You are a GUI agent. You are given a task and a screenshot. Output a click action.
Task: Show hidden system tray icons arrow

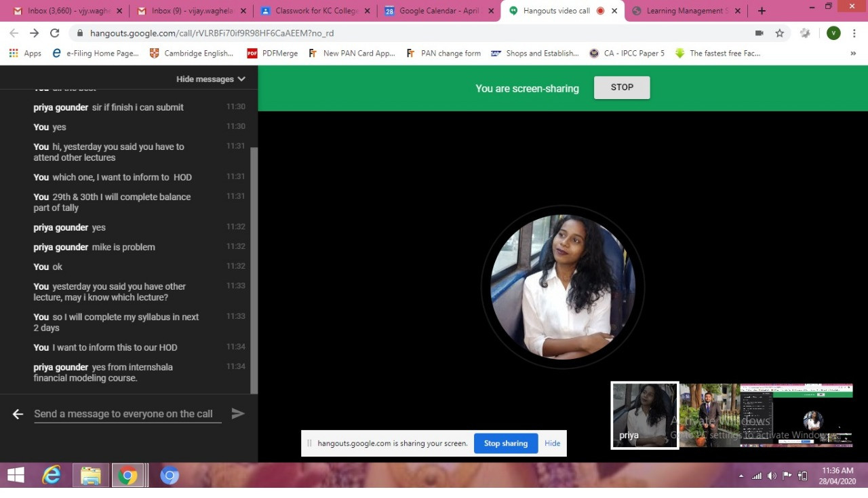(741, 476)
